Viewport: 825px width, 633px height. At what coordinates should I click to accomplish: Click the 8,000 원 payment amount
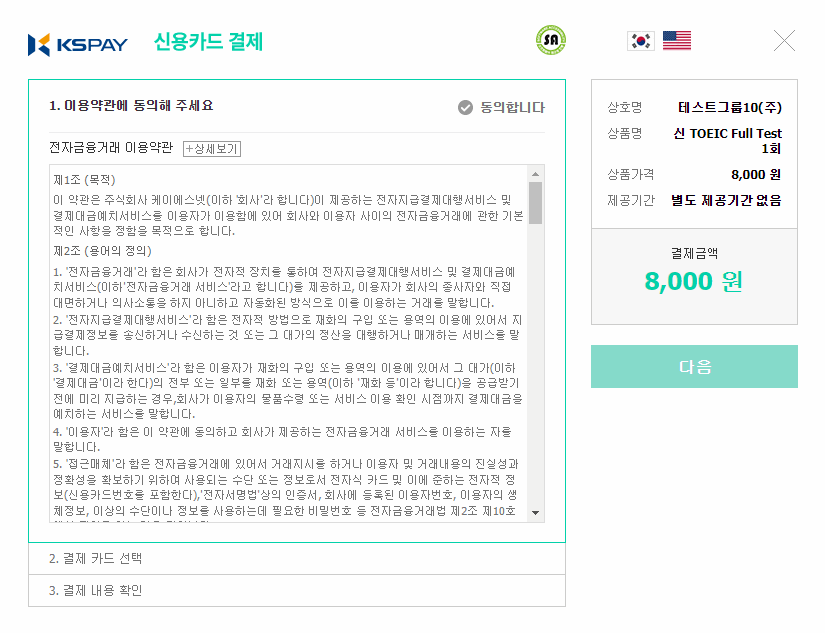tap(694, 281)
